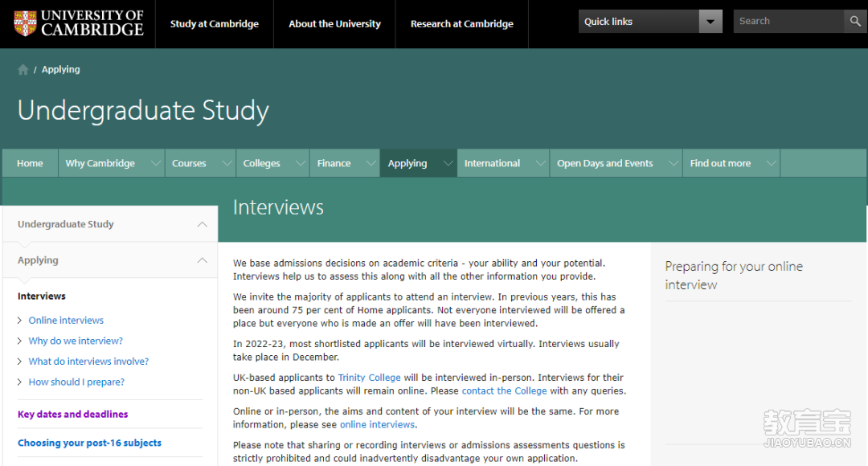Open Choosing your post-16 subjects link
The width and height of the screenshot is (868, 466).
(89, 443)
